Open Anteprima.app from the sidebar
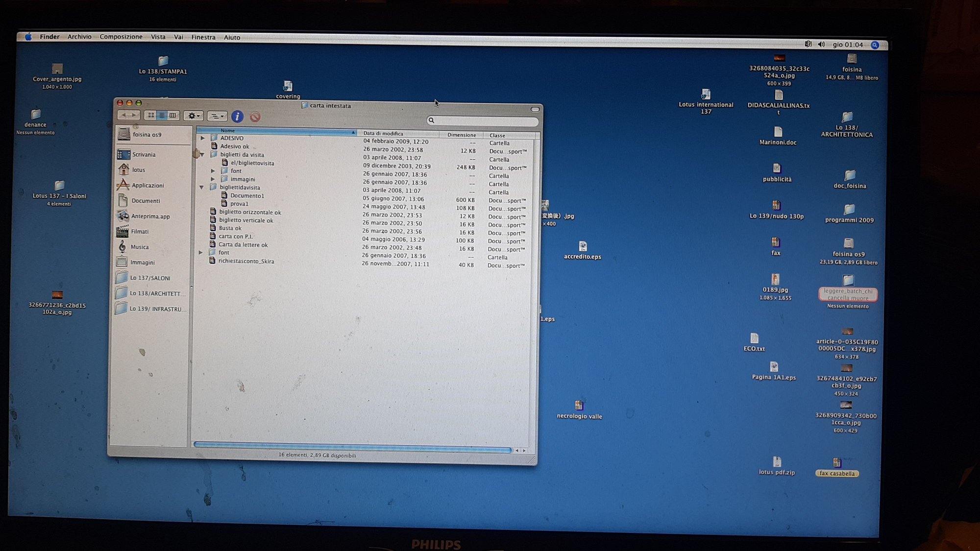Screen dimensions: 980x551 (150, 216)
